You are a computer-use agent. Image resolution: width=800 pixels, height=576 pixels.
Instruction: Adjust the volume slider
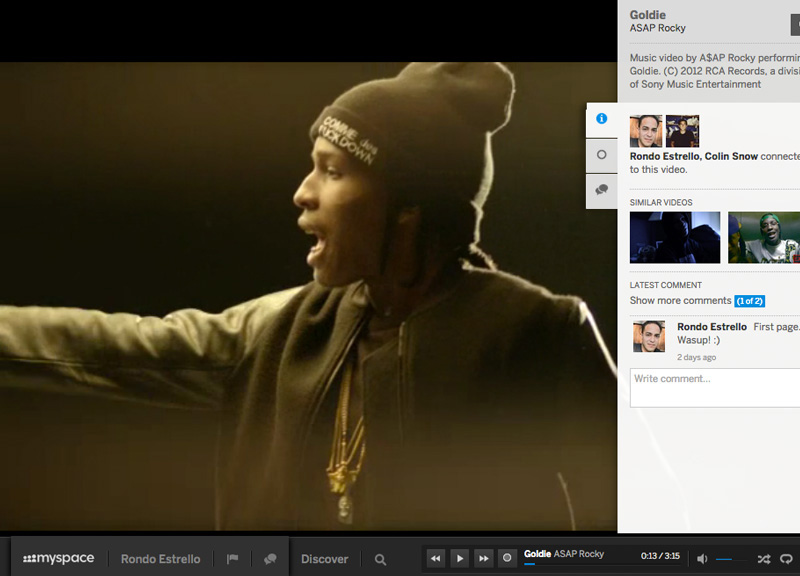pos(731,559)
